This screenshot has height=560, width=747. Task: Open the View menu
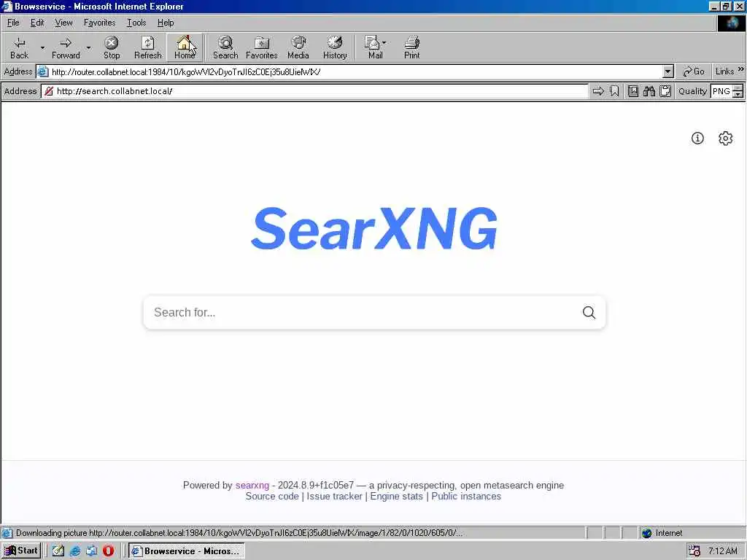tap(64, 23)
